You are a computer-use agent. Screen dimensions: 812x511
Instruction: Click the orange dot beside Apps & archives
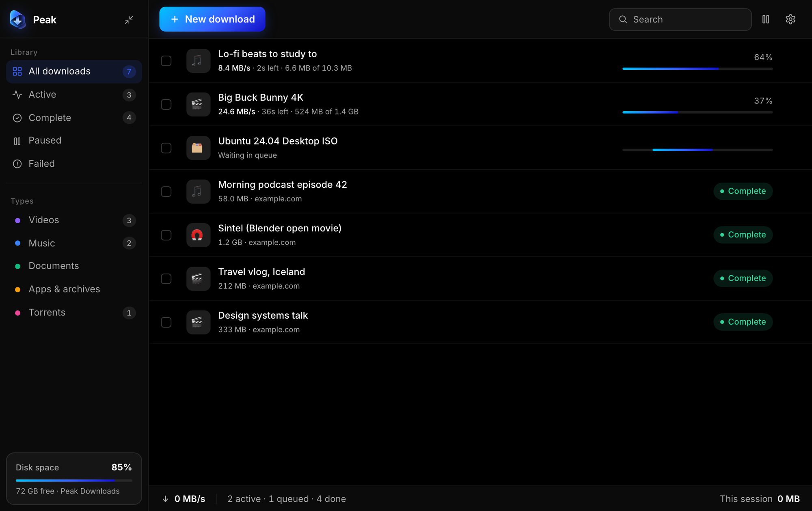17,289
